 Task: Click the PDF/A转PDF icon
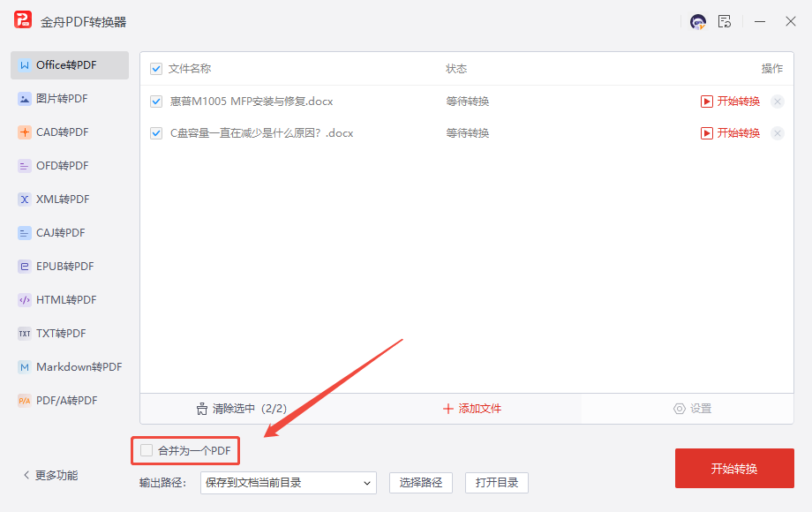tap(25, 401)
